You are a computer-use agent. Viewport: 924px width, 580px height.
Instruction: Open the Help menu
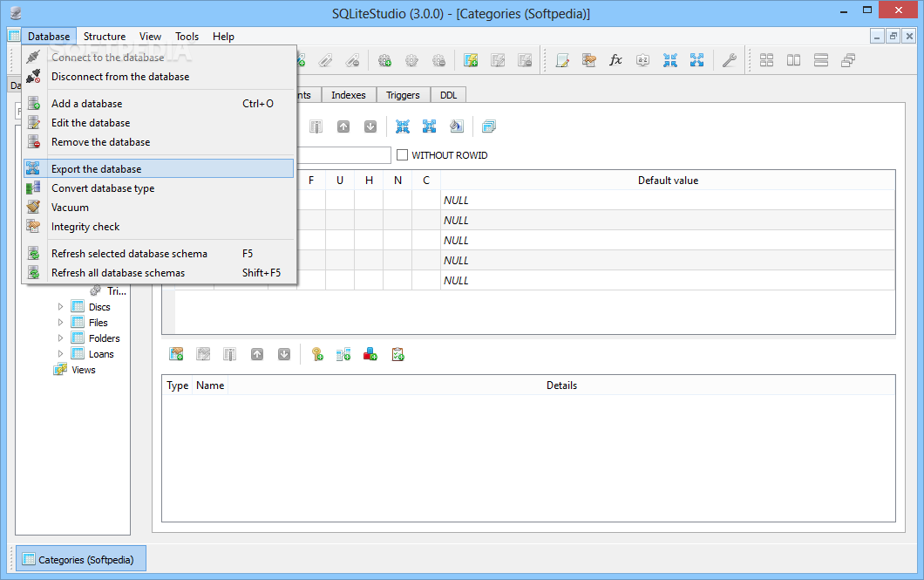coord(223,37)
